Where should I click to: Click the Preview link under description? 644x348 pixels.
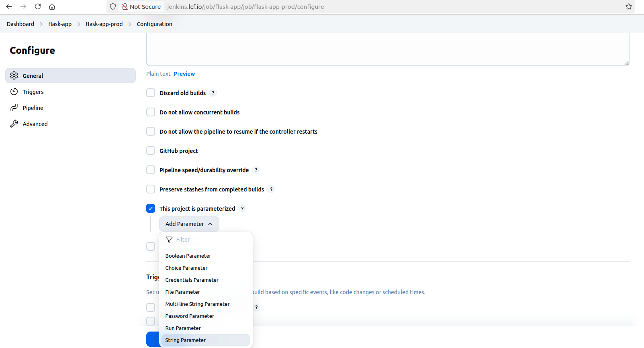(184, 74)
